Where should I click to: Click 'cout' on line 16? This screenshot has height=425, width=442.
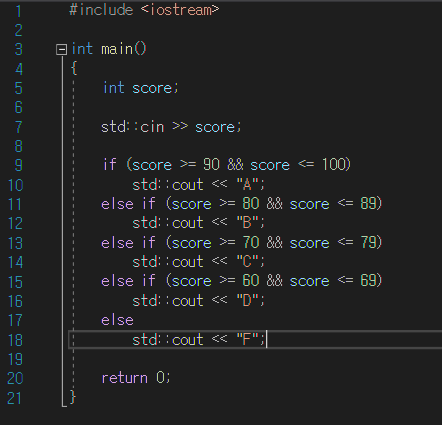click(x=188, y=301)
